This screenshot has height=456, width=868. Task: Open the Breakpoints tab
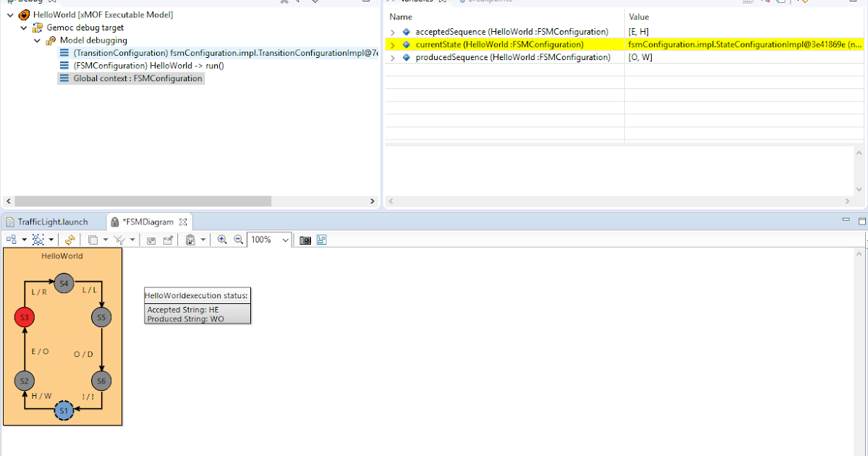click(483, 2)
